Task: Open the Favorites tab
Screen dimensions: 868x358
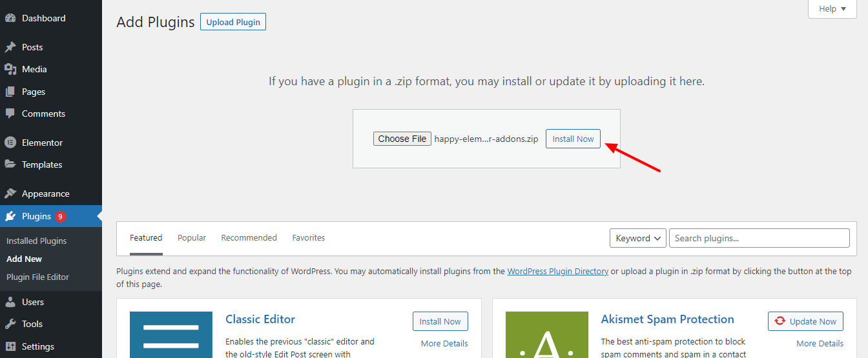Action: coord(308,238)
